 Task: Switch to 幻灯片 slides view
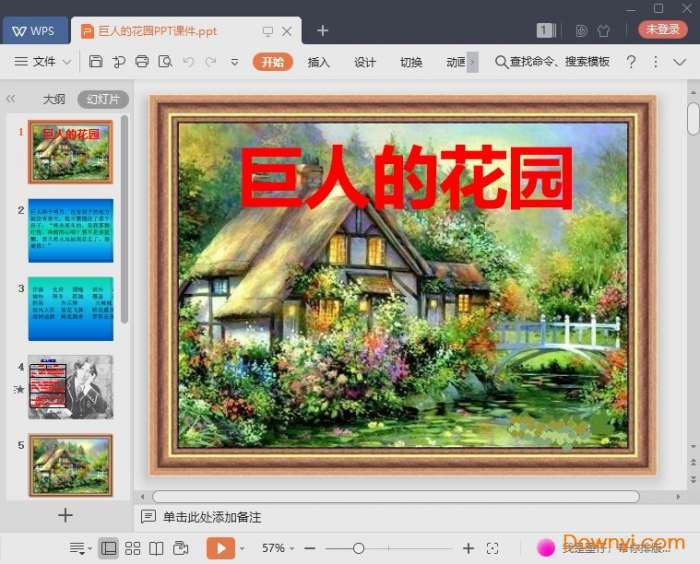[103, 99]
